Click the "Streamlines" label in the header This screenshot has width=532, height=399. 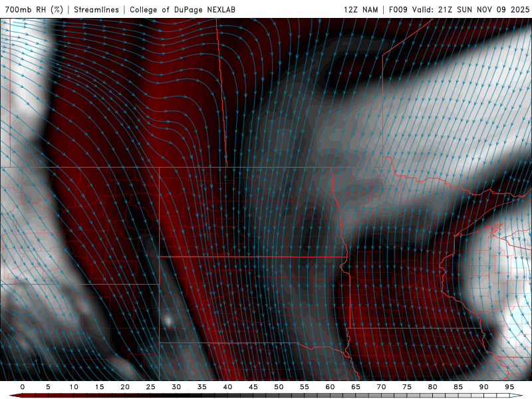(x=96, y=9)
